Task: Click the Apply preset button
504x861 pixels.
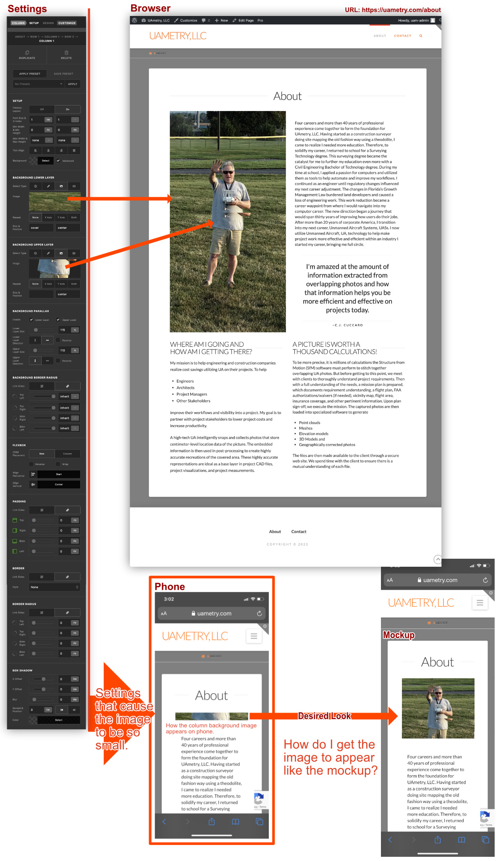Action: [73, 84]
